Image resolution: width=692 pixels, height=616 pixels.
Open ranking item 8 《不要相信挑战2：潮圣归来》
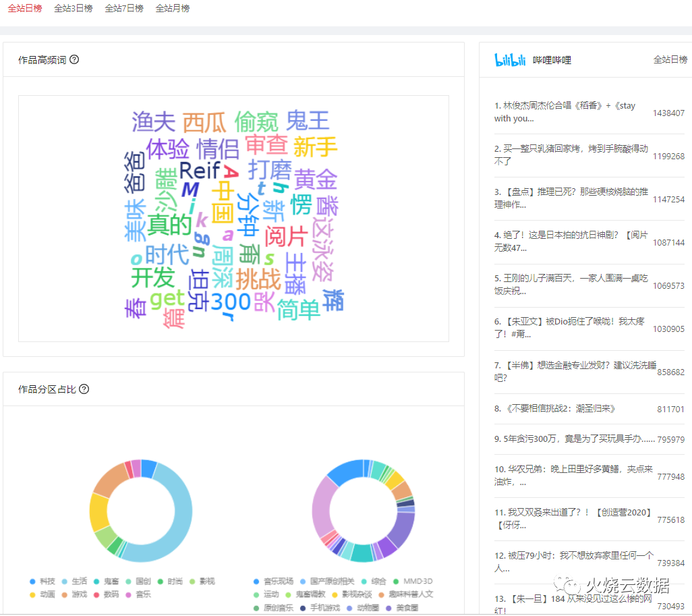[x=589, y=409]
